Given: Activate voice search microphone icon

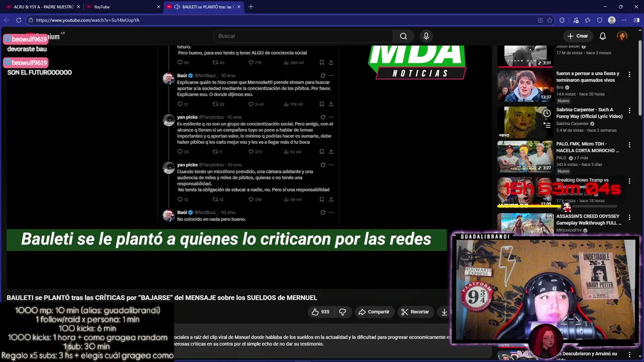Looking at the screenshot, I should click(426, 36).
